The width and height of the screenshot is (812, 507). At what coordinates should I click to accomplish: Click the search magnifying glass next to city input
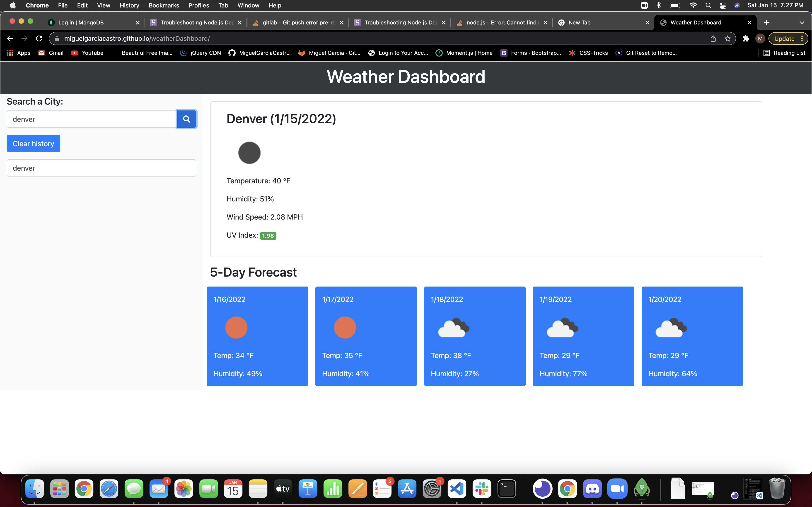coord(186,119)
